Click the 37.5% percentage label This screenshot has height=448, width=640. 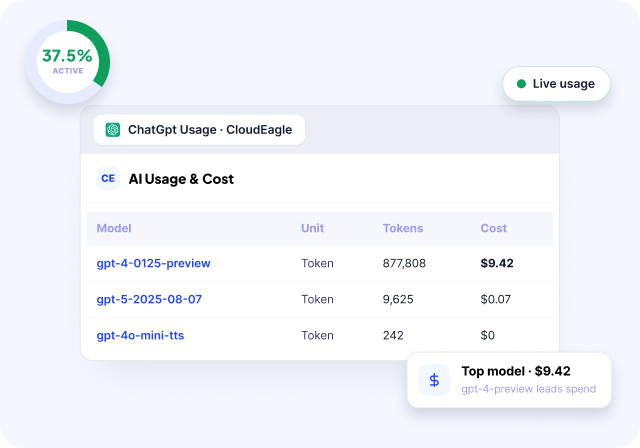coord(67,55)
